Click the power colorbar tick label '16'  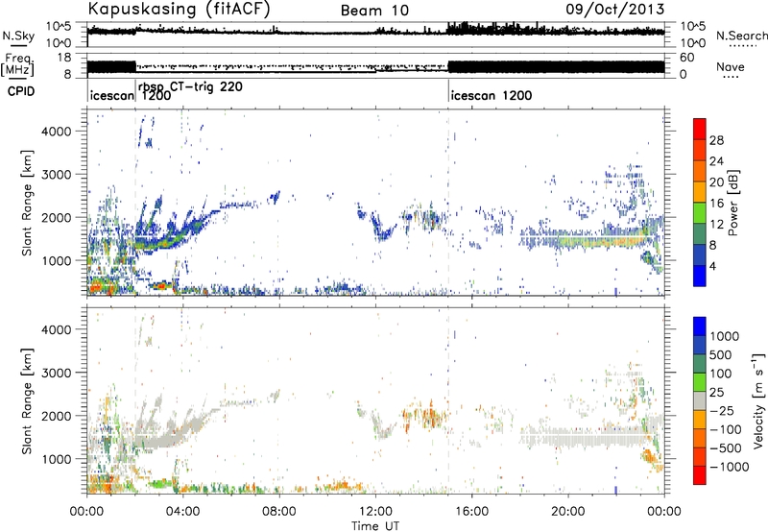click(x=716, y=204)
